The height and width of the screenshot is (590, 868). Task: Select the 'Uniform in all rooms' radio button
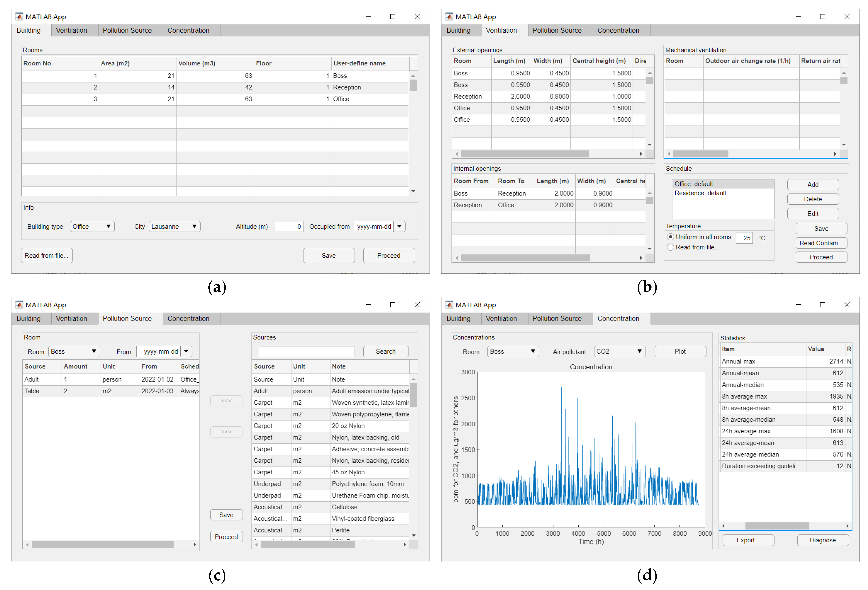[671, 237]
